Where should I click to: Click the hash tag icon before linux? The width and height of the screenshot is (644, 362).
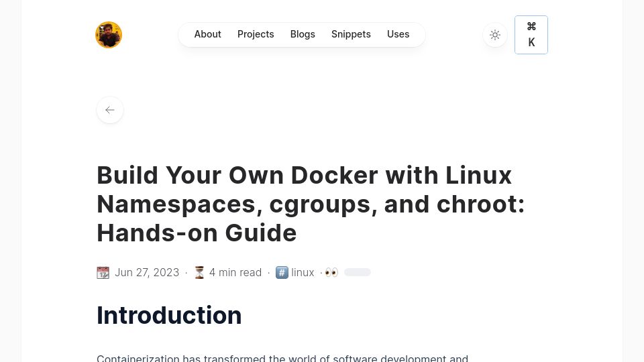pyautogui.click(x=282, y=273)
